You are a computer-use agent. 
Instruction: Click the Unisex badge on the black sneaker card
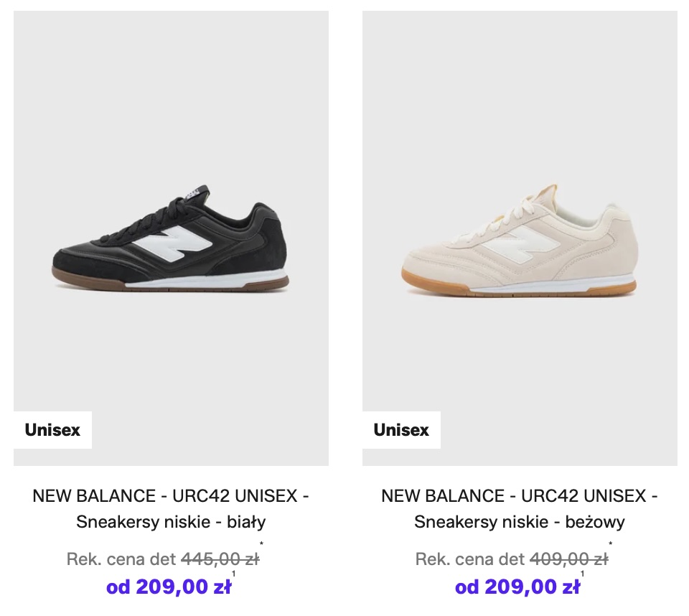point(52,430)
